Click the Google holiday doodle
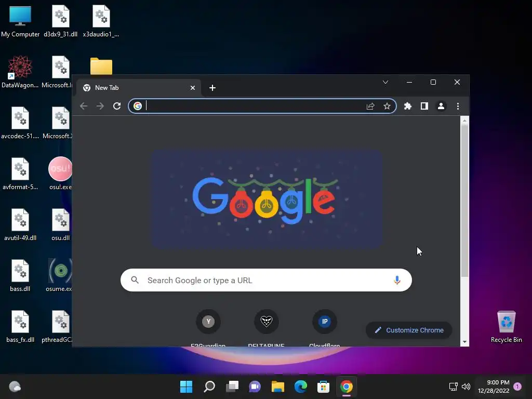532x399 pixels. coord(267,199)
